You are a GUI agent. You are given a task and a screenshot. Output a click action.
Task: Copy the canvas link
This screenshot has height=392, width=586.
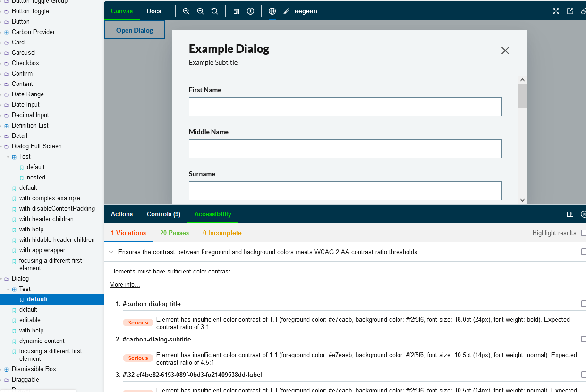tap(584, 11)
